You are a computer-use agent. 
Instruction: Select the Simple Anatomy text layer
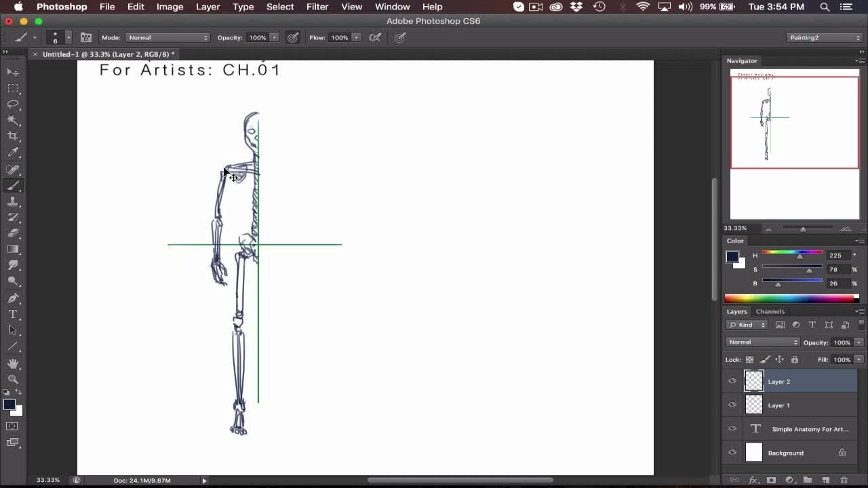coord(807,429)
